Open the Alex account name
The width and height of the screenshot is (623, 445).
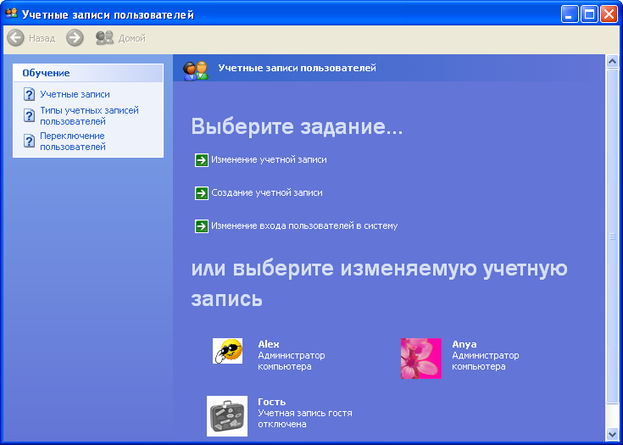[269, 344]
